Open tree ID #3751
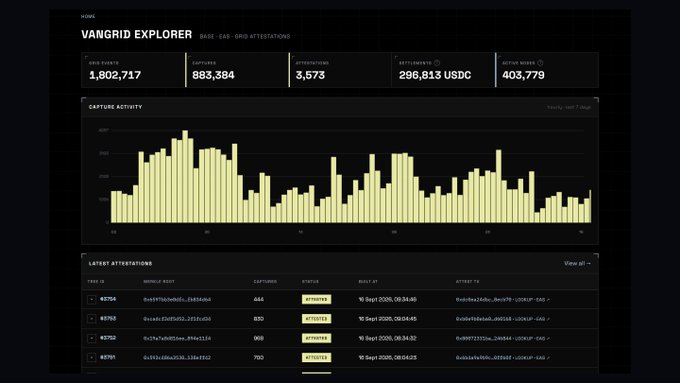The height and width of the screenshot is (383, 680). pos(108,357)
